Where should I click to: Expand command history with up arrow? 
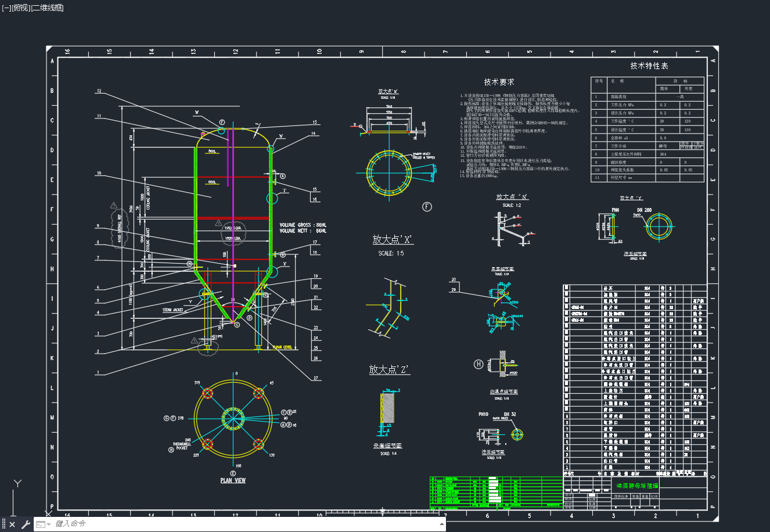tap(442, 524)
